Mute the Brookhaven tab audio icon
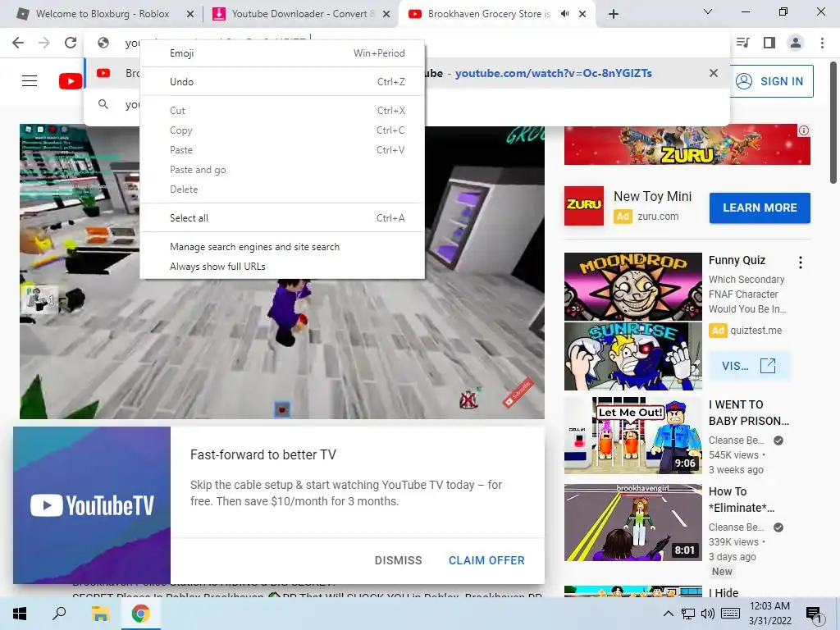The width and height of the screenshot is (840, 630). [564, 14]
